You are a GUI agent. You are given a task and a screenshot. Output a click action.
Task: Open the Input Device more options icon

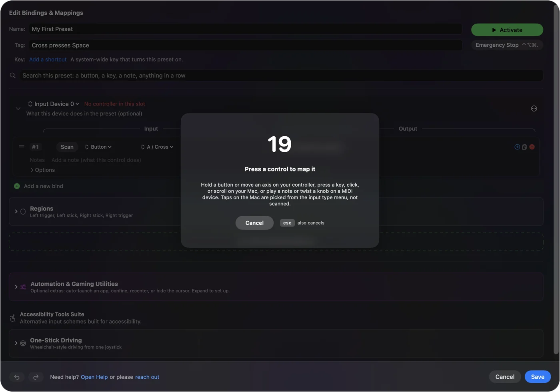point(534,109)
